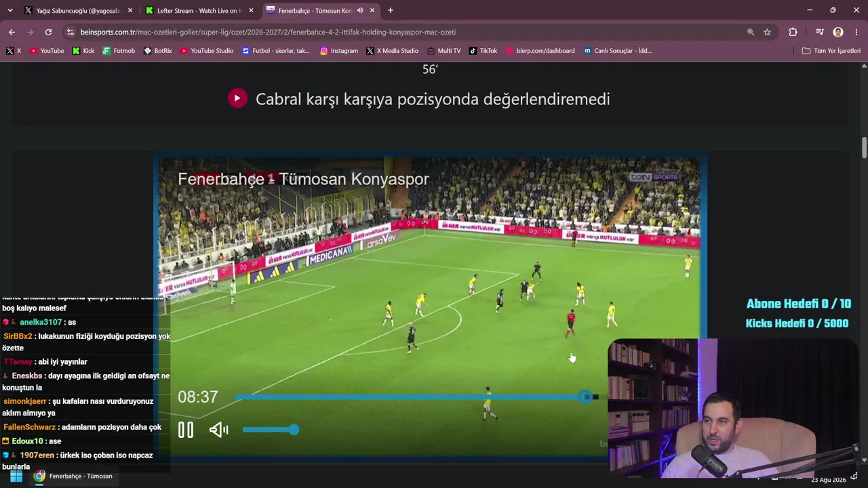Open the Fotmob bookmark

point(119,51)
